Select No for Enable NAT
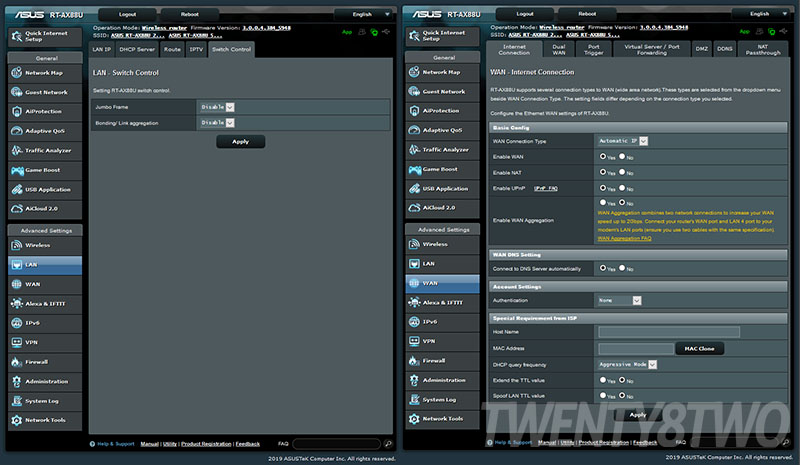 (x=622, y=172)
